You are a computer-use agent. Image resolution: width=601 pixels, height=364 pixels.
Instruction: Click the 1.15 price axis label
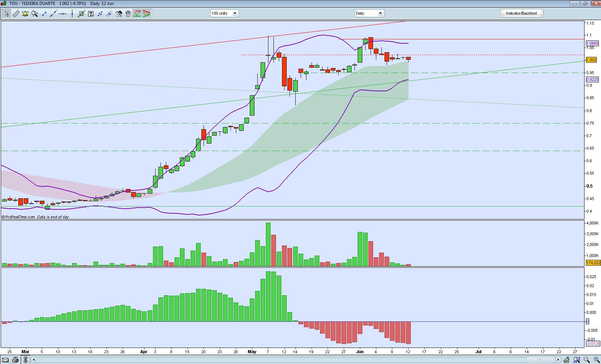pos(590,23)
